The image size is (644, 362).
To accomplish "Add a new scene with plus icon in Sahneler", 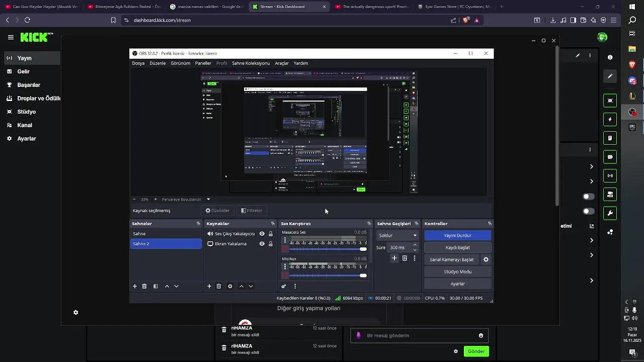I will [x=135, y=286].
